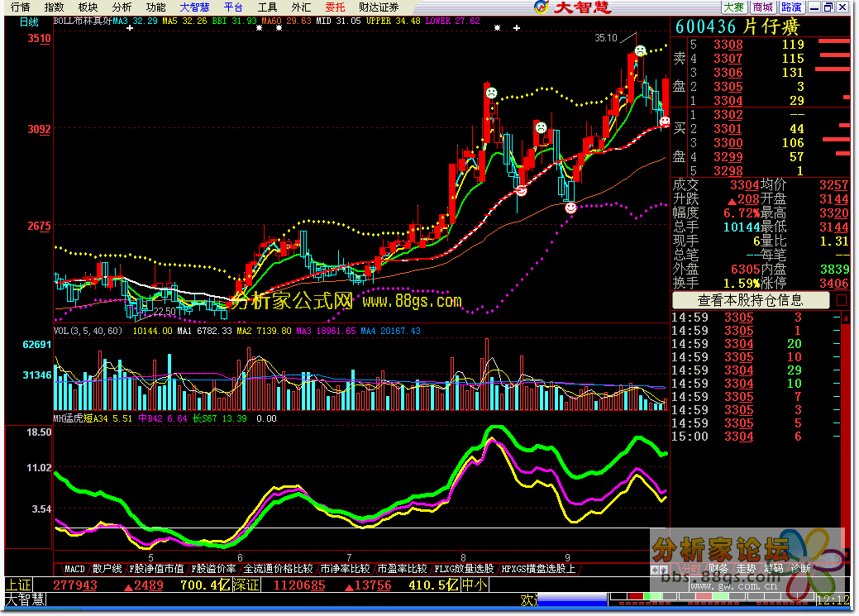
Task: Click the 商城 button
Action: click(762, 7)
